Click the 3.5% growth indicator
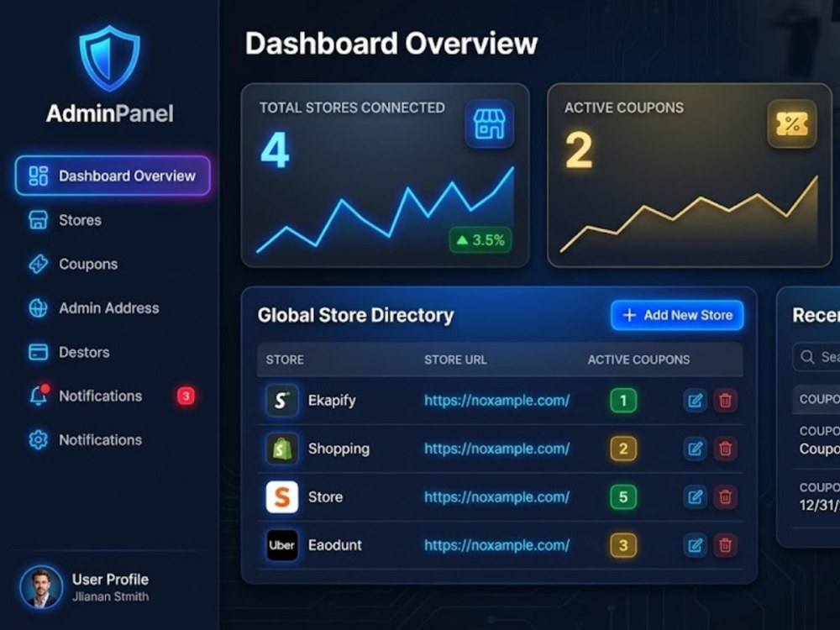Screen dimensions: 840x630 coord(480,240)
